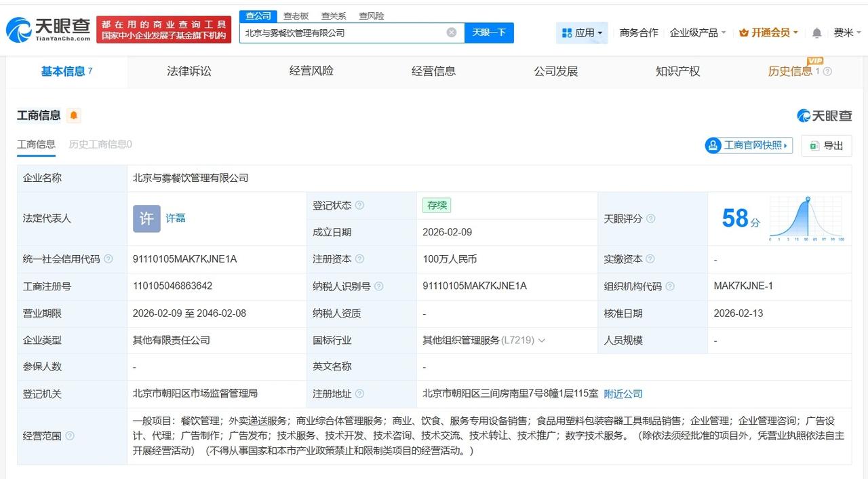
Task: Click help icon next to 天眼评分
Action: point(651,218)
